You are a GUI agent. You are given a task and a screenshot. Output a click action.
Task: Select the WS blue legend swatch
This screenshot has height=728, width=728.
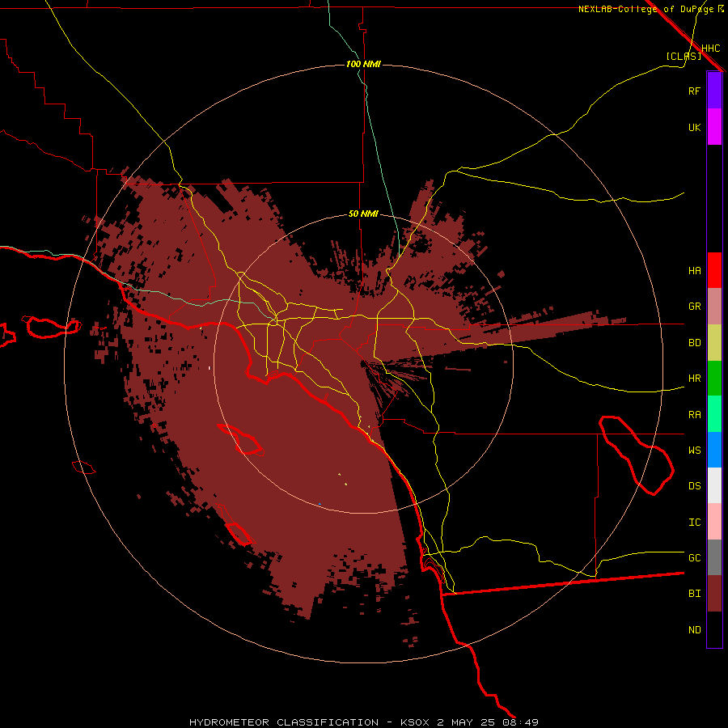[714, 450]
